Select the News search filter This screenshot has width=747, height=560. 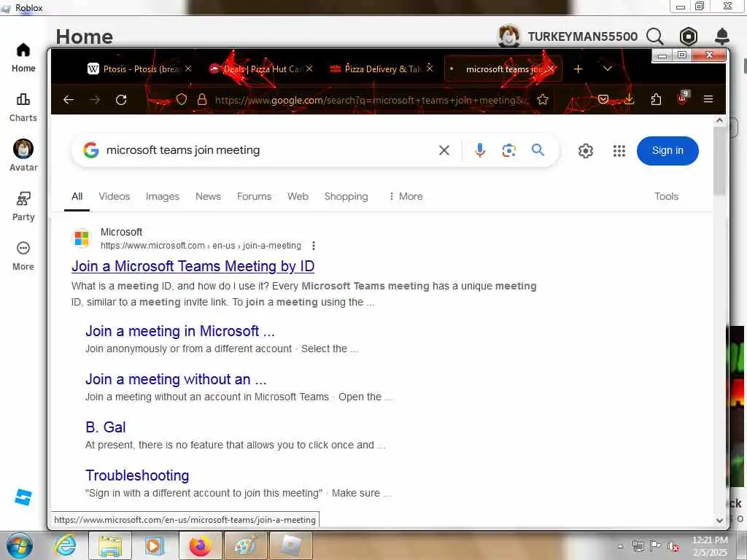coord(208,196)
